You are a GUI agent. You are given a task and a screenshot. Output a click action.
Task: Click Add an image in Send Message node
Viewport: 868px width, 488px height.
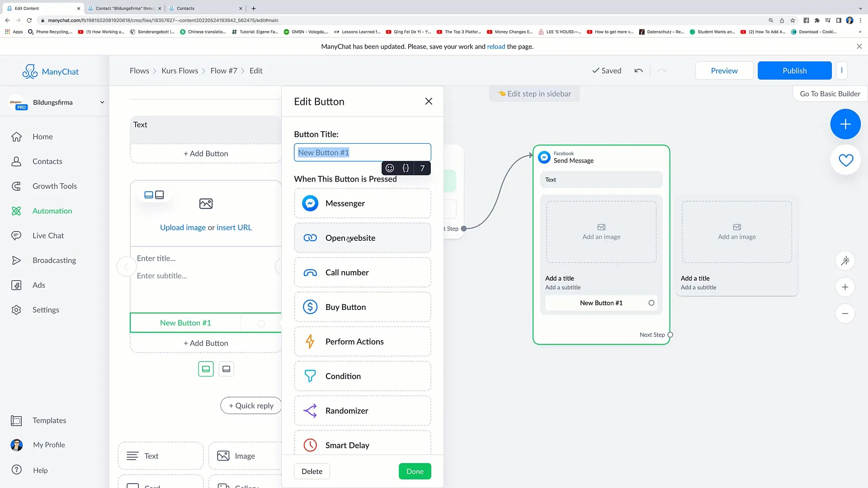[x=601, y=232]
